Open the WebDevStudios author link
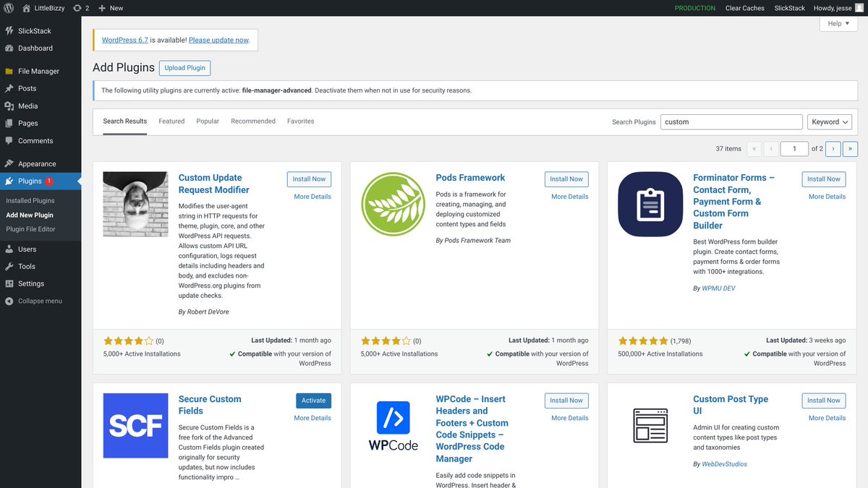This screenshot has width=868, height=488. pyautogui.click(x=724, y=464)
